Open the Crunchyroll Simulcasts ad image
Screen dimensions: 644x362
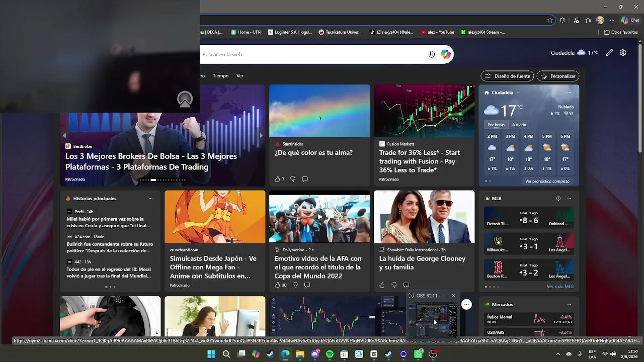coord(215,217)
